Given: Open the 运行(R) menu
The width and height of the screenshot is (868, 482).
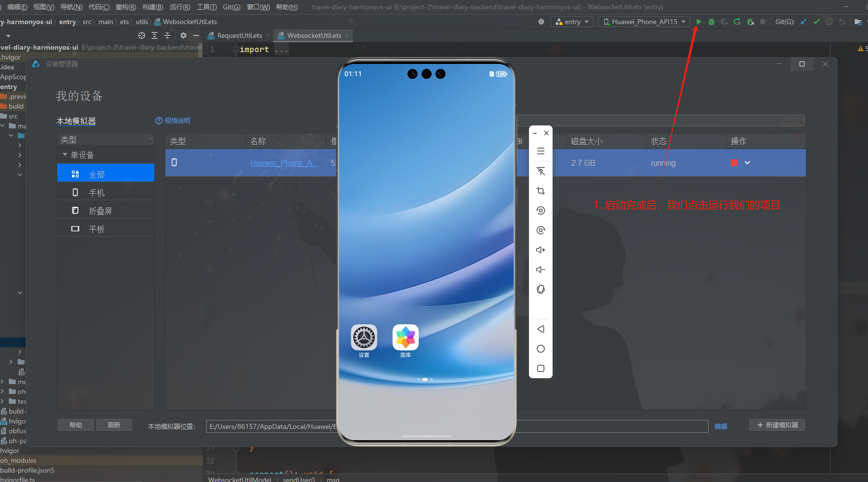Looking at the screenshot, I should tap(180, 7).
